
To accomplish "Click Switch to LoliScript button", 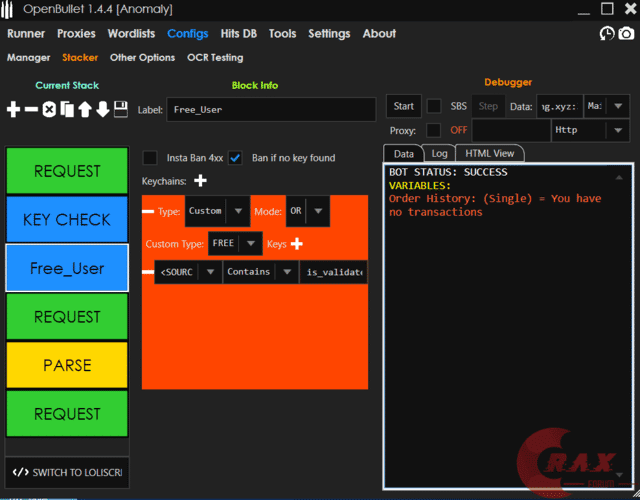I will [68, 472].
